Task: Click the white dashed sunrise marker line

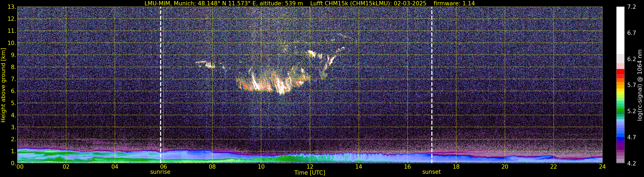Action: pos(161,85)
